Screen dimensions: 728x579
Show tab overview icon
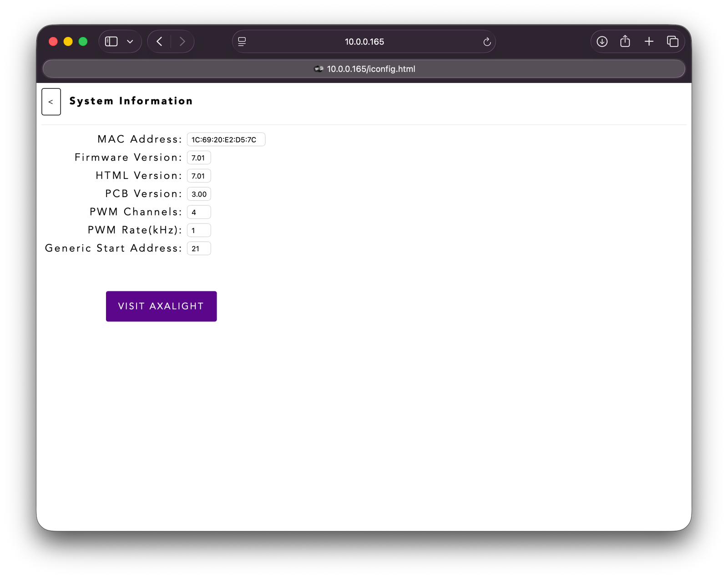coord(672,41)
